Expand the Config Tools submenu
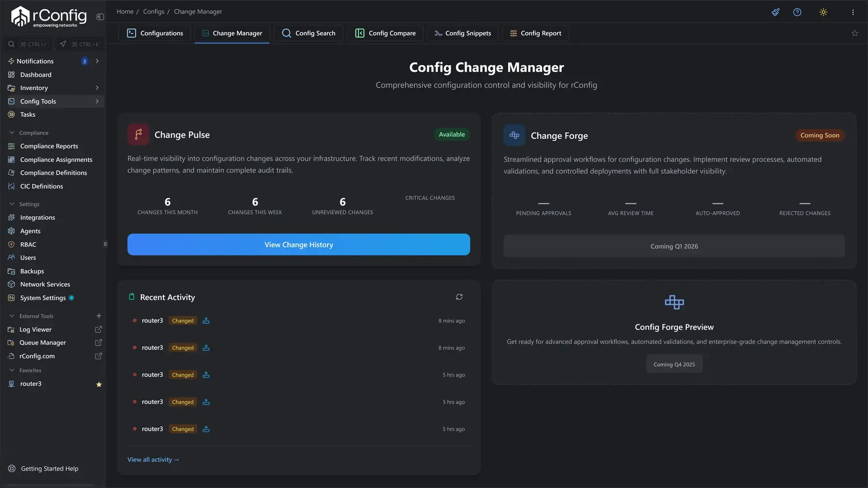Image resolution: width=868 pixels, height=488 pixels. pos(97,101)
